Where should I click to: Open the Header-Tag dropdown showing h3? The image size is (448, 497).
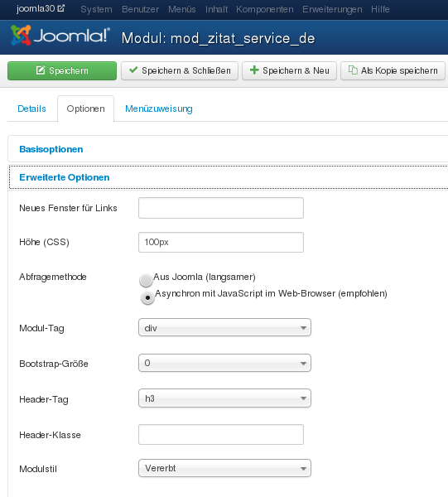[x=224, y=398]
